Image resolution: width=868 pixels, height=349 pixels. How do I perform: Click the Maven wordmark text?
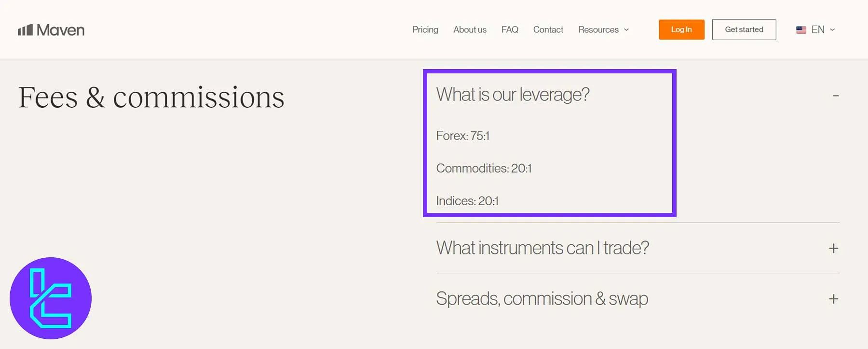tap(61, 30)
